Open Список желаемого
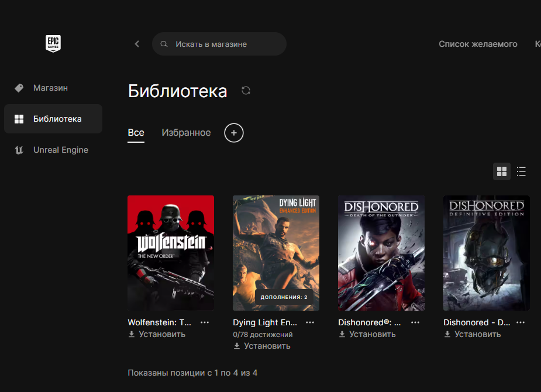 point(478,44)
